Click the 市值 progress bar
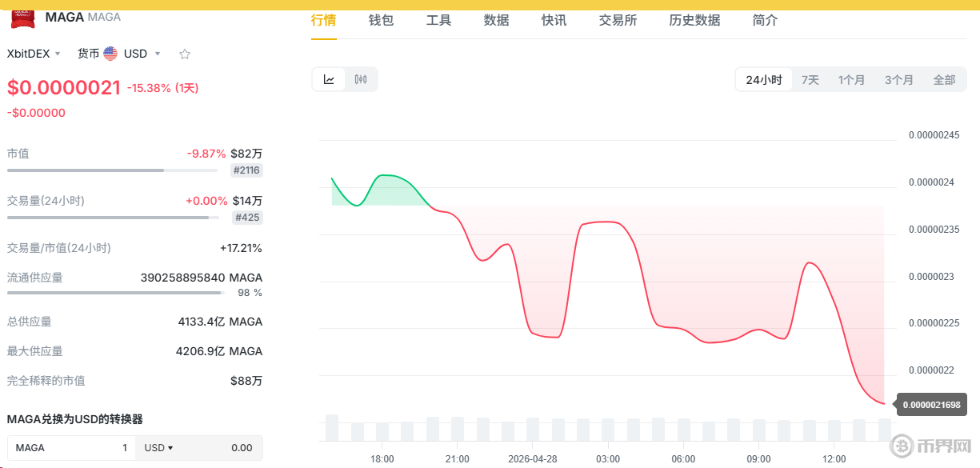This screenshot has width=980, height=468. pos(112,170)
